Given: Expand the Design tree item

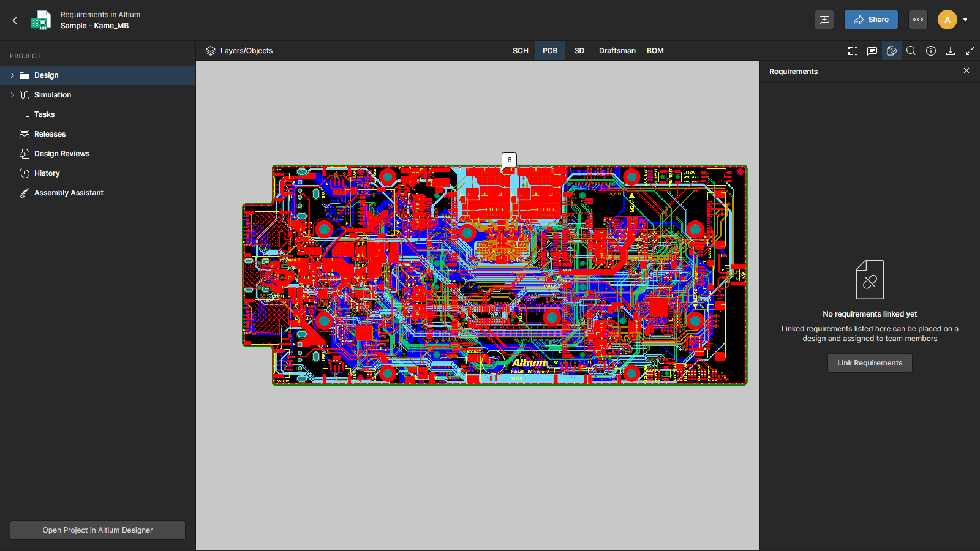Looking at the screenshot, I should point(12,75).
